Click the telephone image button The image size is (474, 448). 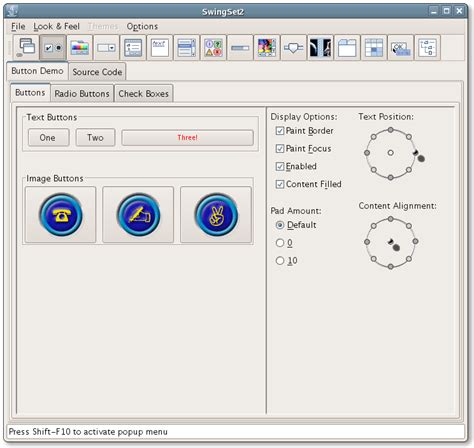[61, 215]
